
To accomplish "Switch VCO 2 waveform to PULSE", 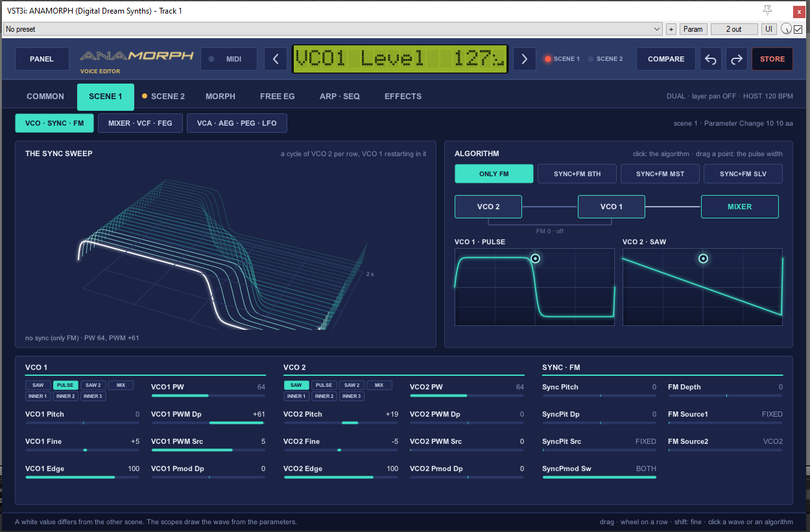I will tap(324, 385).
